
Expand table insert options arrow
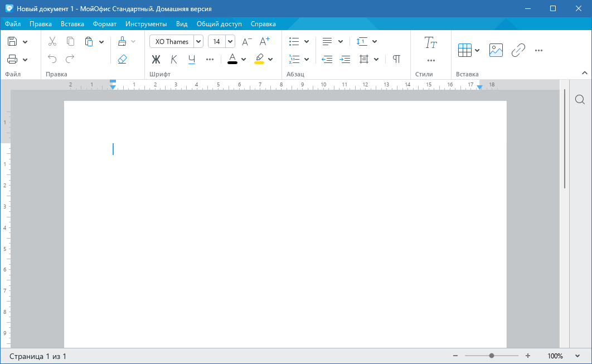pos(477,51)
